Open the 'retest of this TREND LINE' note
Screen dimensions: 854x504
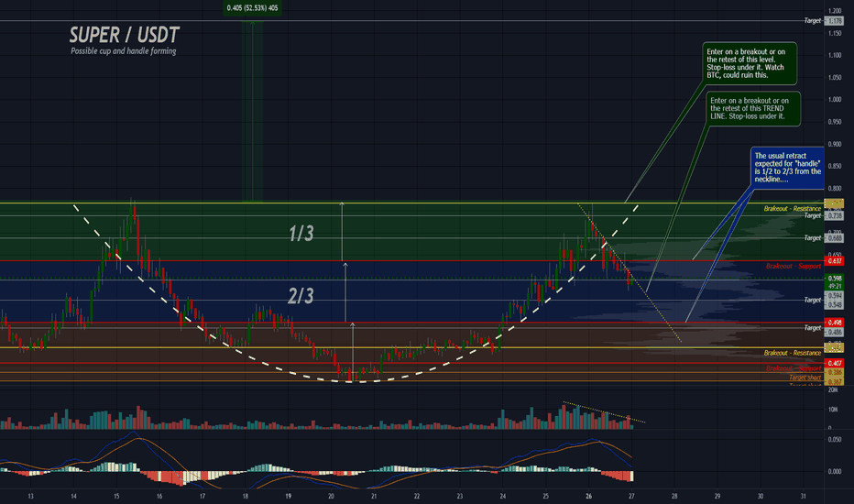pyautogui.click(x=753, y=108)
